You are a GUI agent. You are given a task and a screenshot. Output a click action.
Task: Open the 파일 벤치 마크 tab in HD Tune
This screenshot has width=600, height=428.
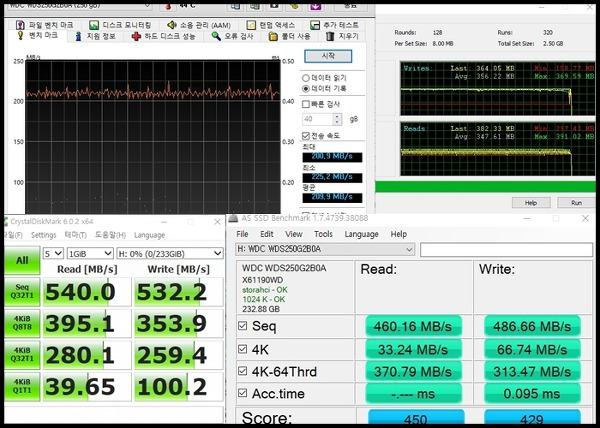click(44, 25)
